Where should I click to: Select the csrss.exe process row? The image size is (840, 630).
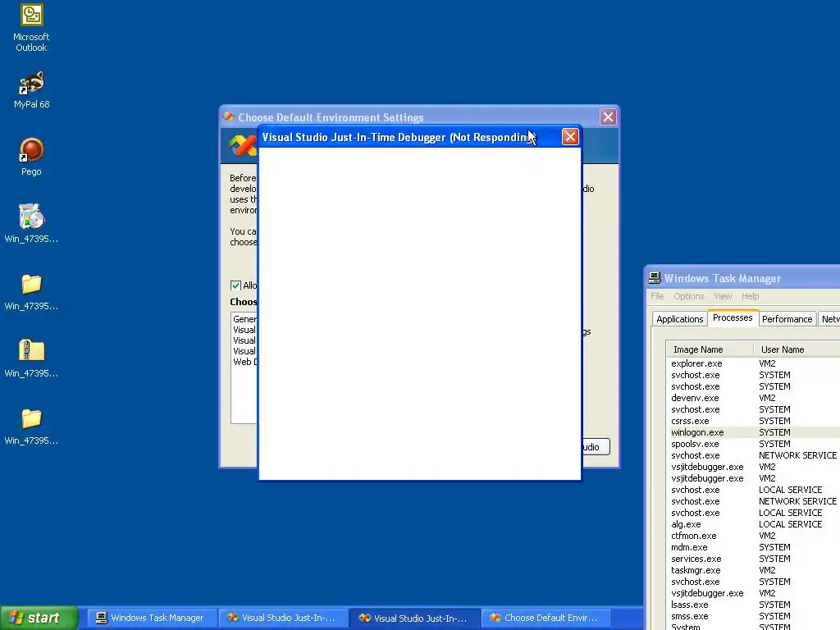coord(753,421)
